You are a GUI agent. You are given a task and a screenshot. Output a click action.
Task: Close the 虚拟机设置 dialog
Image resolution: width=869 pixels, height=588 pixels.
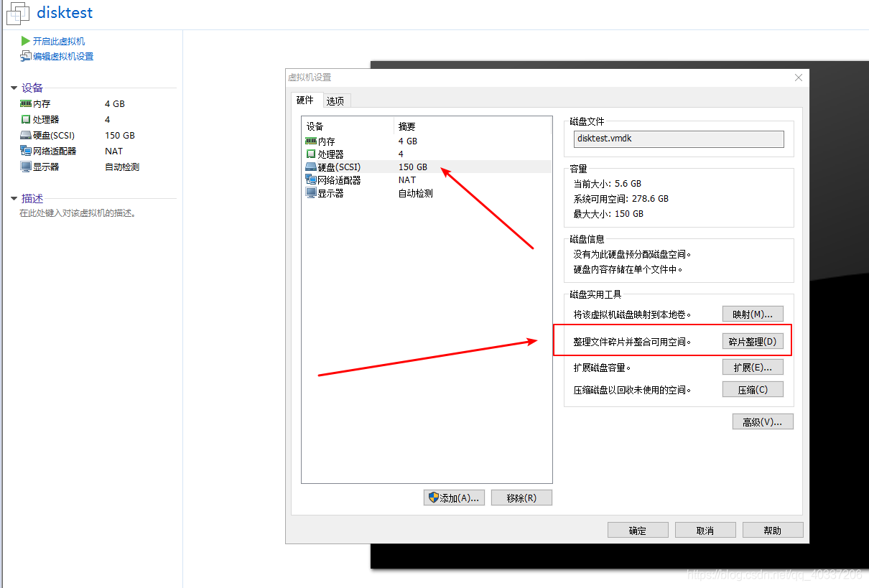[798, 78]
